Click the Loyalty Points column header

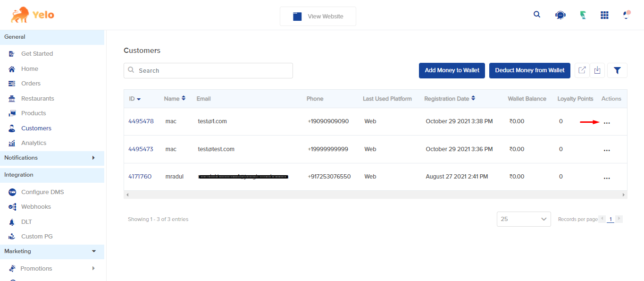coord(575,99)
